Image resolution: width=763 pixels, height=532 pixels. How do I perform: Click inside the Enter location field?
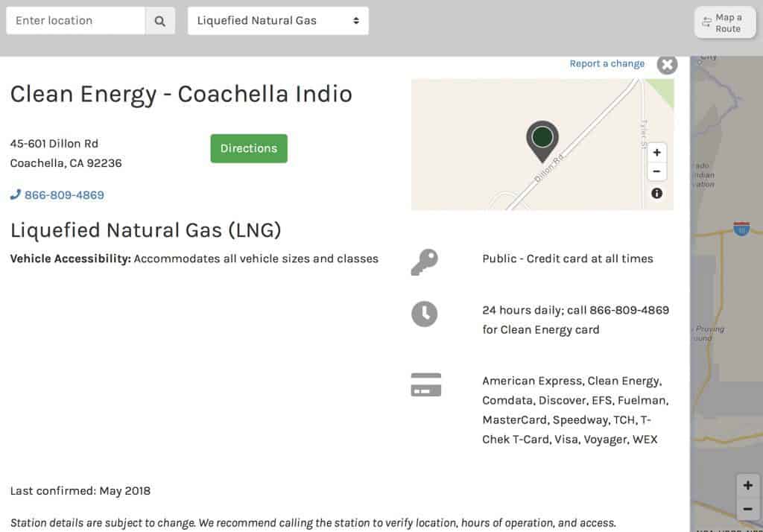pos(75,20)
